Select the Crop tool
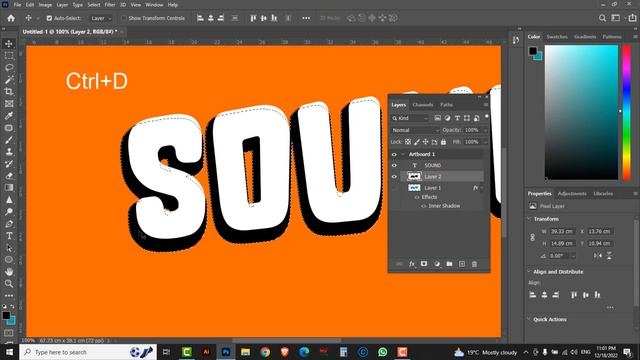Screen dimensions: 640x360 9,91
